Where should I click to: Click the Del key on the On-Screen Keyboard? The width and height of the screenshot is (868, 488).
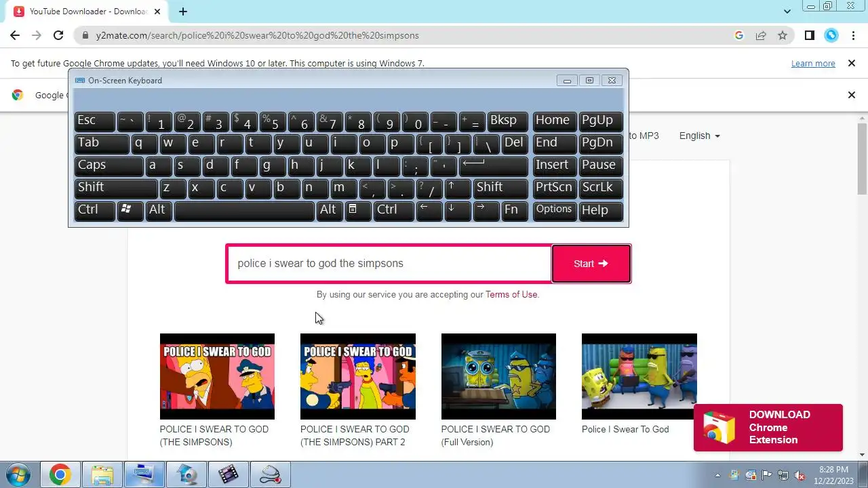pos(515,144)
